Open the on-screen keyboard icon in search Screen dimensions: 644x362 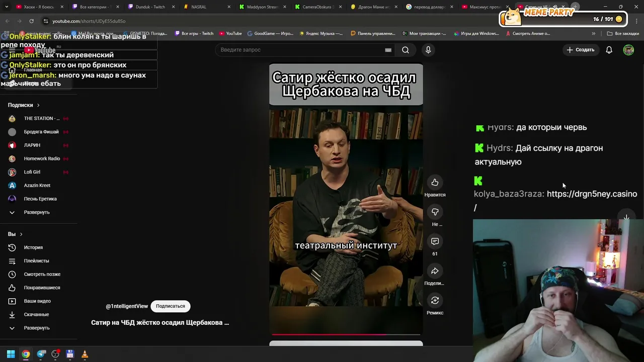point(388,50)
